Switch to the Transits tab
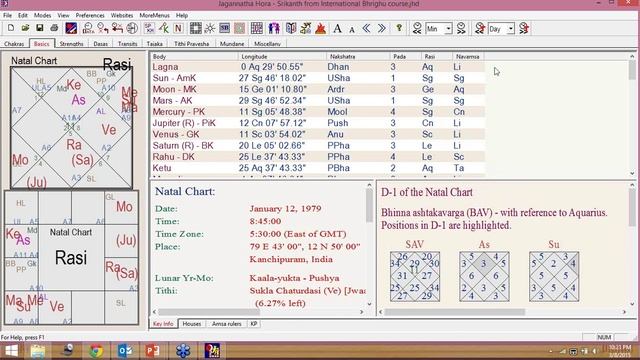 pyautogui.click(x=128, y=44)
